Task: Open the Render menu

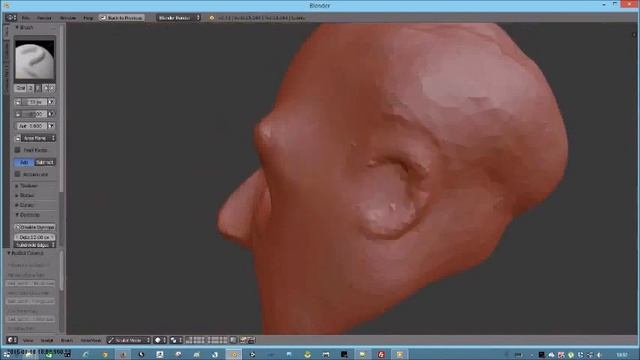Action: [x=44, y=18]
